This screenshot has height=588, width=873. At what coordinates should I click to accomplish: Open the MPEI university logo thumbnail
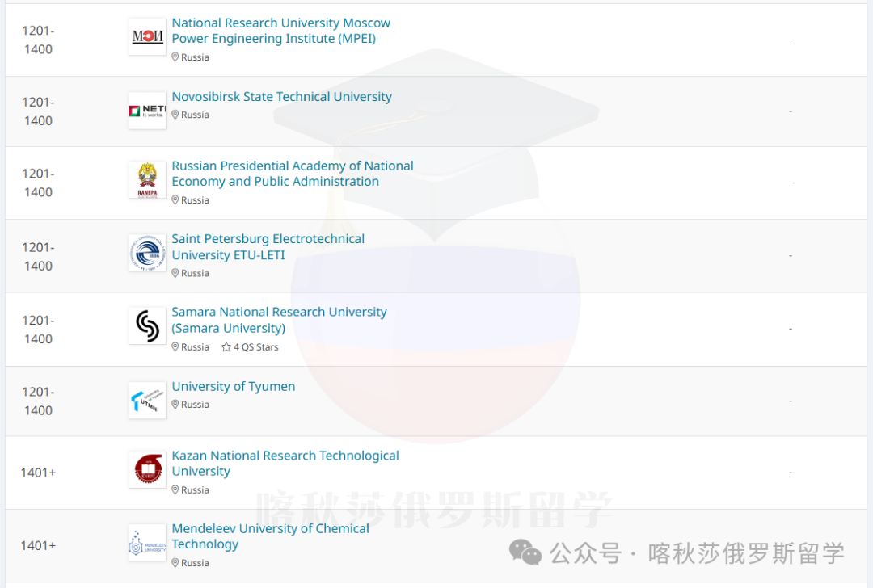(148, 36)
